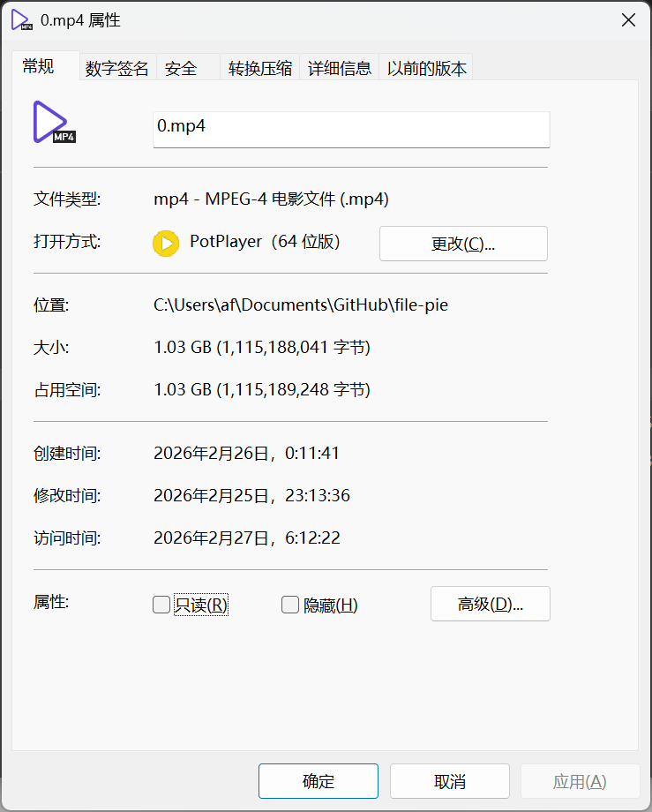This screenshot has height=812, width=652.
Task: Toggle the 隐藏 hidden checkbox
Action: [x=290, y=605]
